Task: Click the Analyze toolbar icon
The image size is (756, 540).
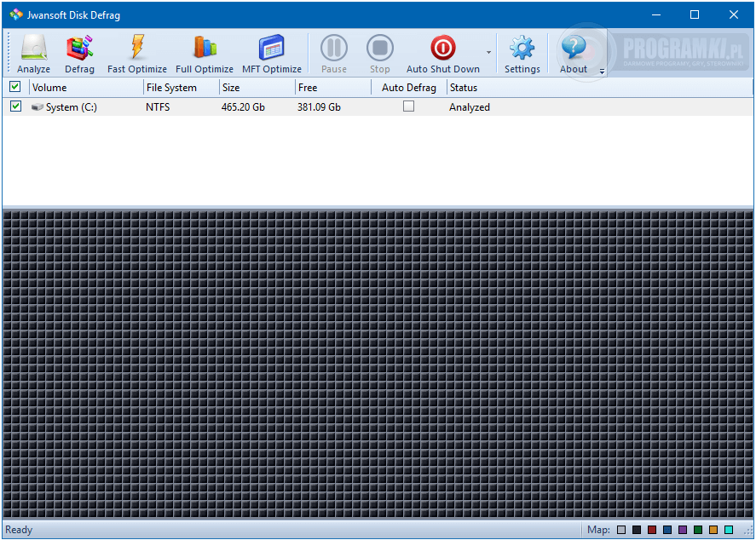Action: [x=33, y=54]
